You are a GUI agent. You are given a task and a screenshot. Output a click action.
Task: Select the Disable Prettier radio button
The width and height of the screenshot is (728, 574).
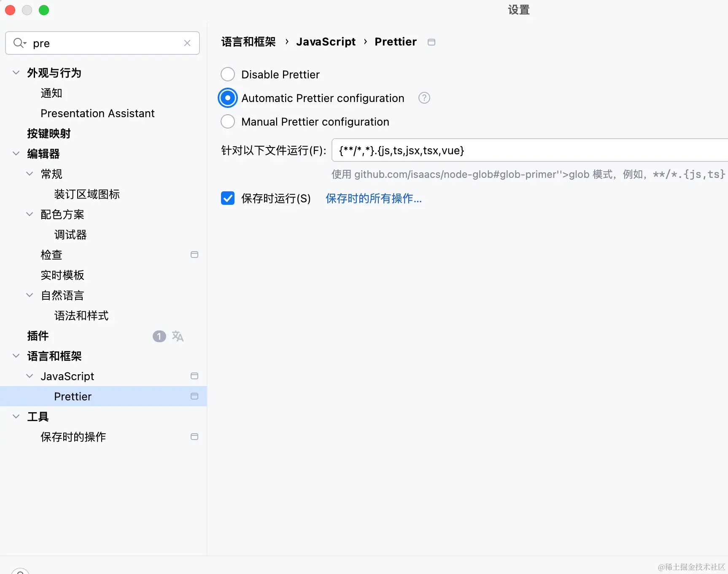point(228,74)
